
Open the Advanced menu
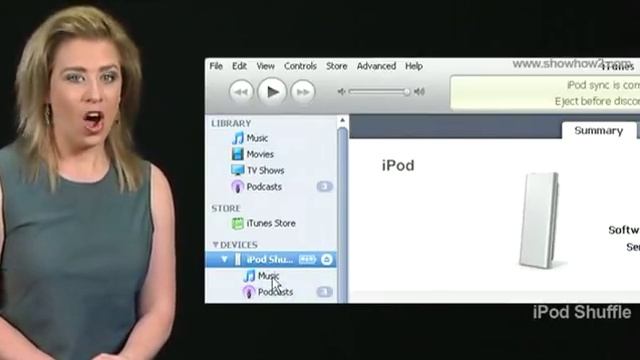tap(376, 66)
